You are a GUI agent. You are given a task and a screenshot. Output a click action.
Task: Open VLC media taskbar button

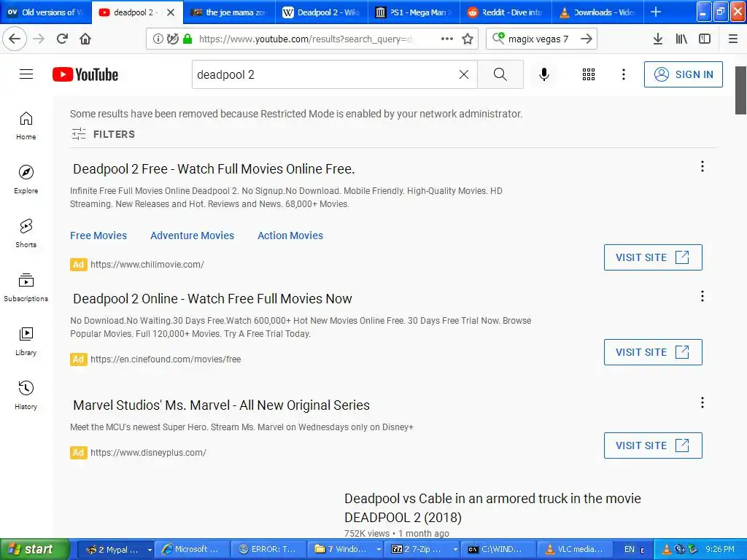(x=574, y=550)
